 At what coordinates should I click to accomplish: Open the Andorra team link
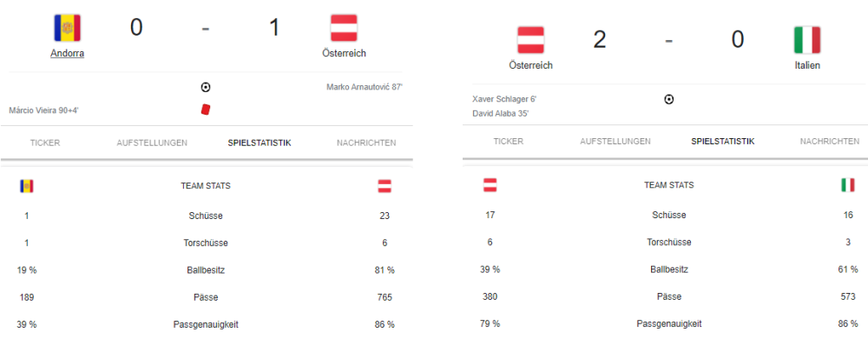click(x=67, y=53)
